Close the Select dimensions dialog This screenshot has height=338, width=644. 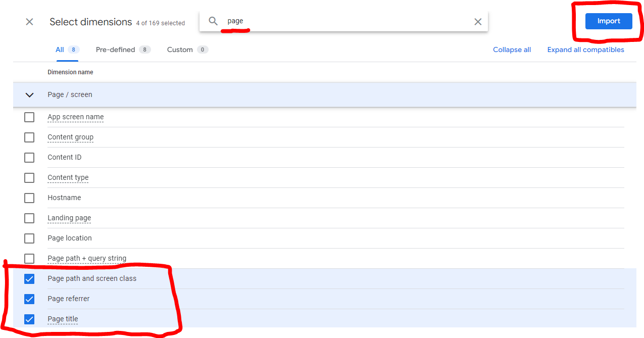point(29,22)
